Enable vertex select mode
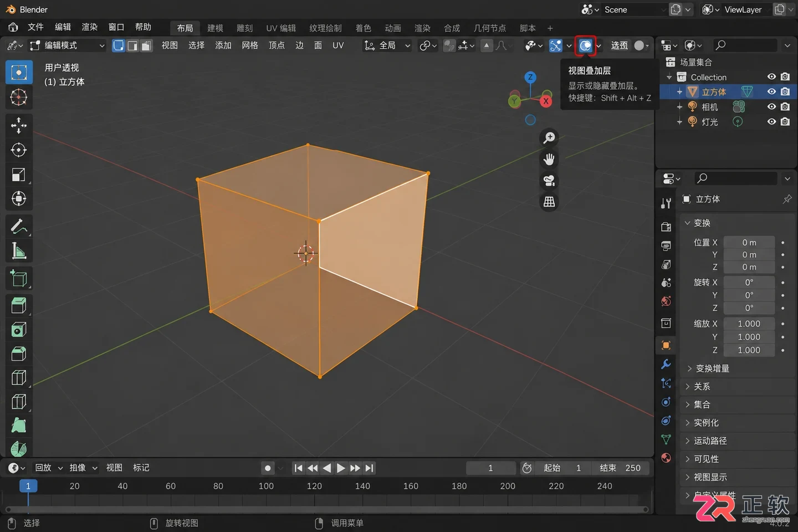This screenshot has height=532, width=798. tap(119, 45)
